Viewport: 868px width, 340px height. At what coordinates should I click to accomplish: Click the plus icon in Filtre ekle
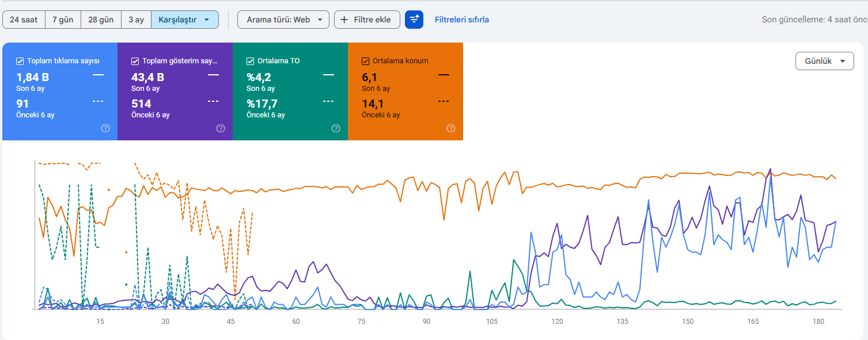pyautogui.click(x=344, y=20)
